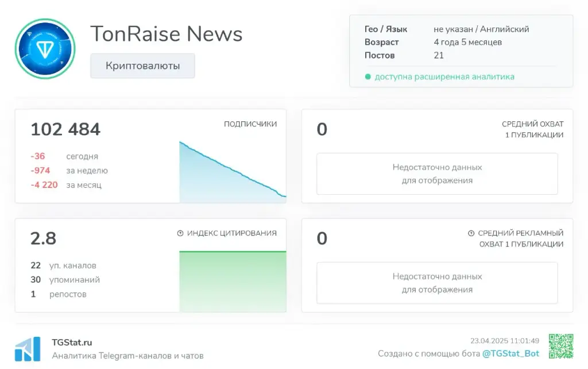The height and width of the screenshot is (369, 588).
Task: Click the -4 220 за месяц stat
Action: tap(66, 184)
